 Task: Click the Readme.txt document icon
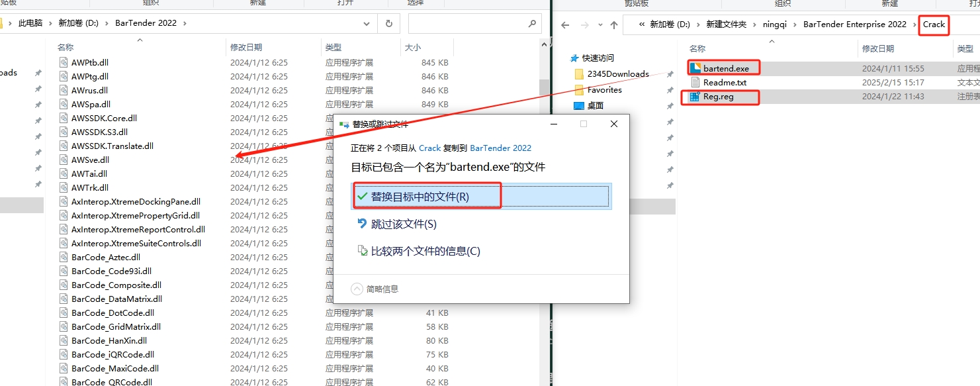pyautogui.click(x=695, y=83)
